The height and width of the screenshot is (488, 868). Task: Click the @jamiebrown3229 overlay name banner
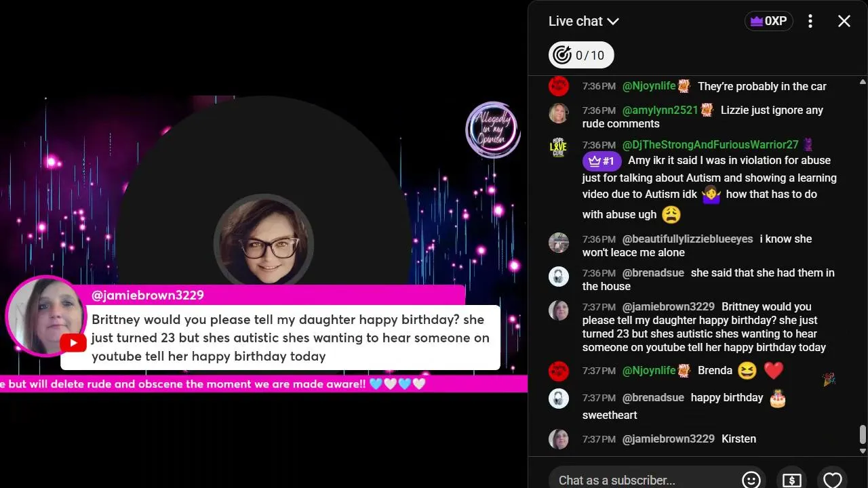[x=277, y=295]
